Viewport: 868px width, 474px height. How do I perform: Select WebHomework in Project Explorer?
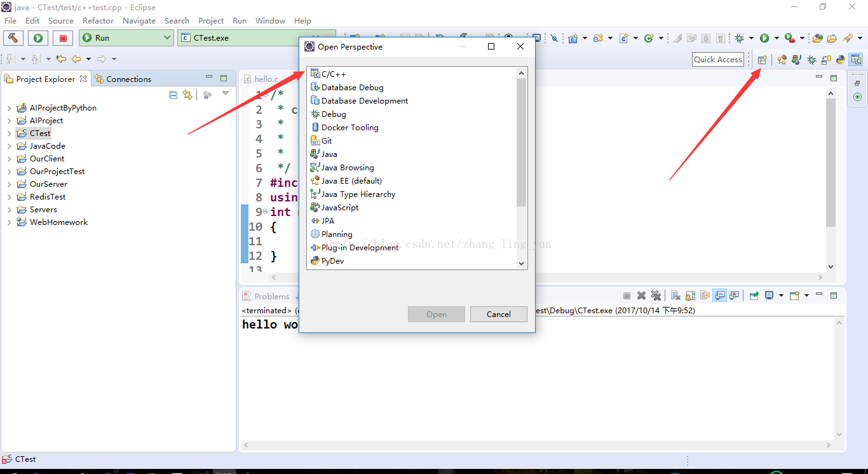(58, 222)
